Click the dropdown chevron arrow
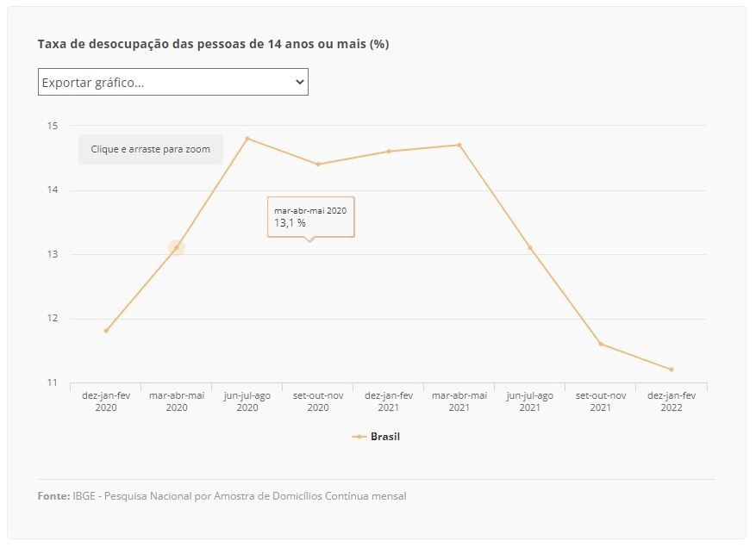 point(299,82)
